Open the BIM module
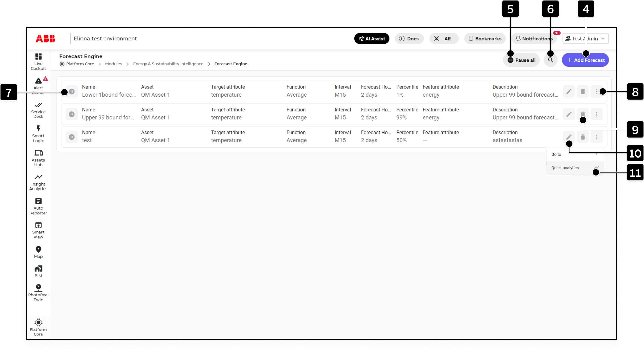644x350 pixels. (x=38, y=271)
